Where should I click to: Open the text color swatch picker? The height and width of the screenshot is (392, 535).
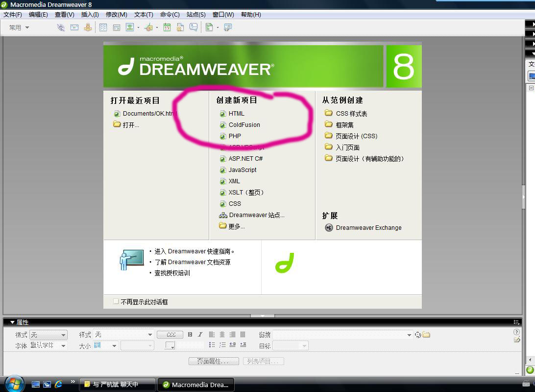(170, 345)
